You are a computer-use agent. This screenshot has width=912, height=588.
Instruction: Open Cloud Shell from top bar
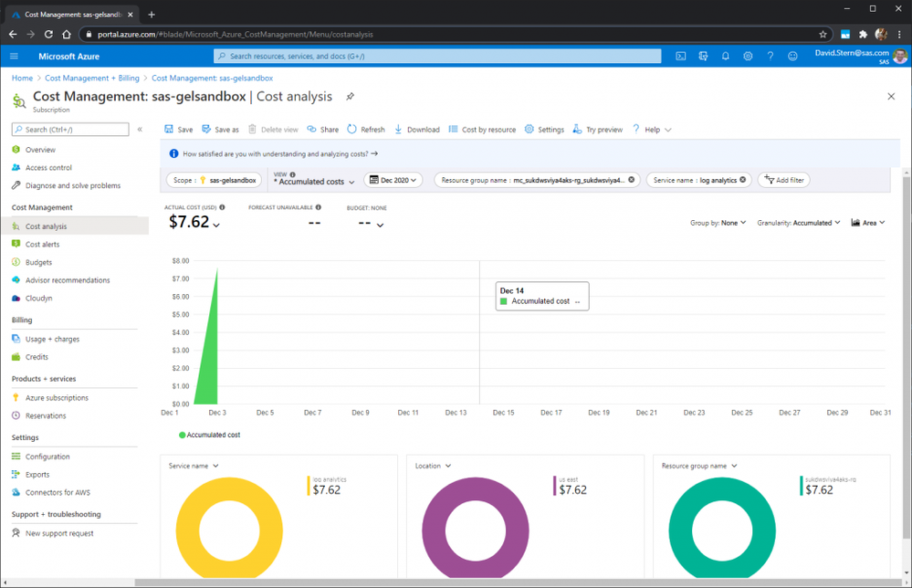(x=681, y=57)
